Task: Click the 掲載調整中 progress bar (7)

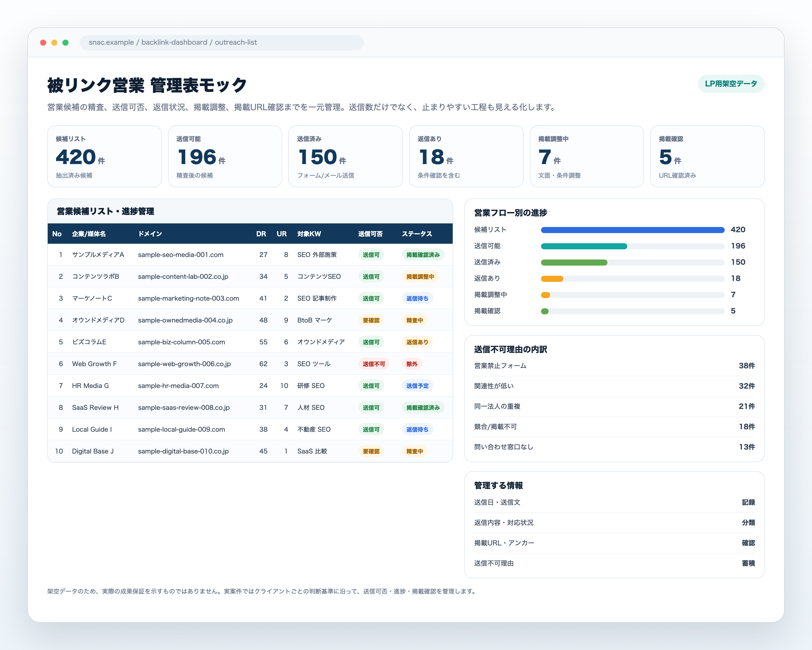Action: (x=632, y=295)
